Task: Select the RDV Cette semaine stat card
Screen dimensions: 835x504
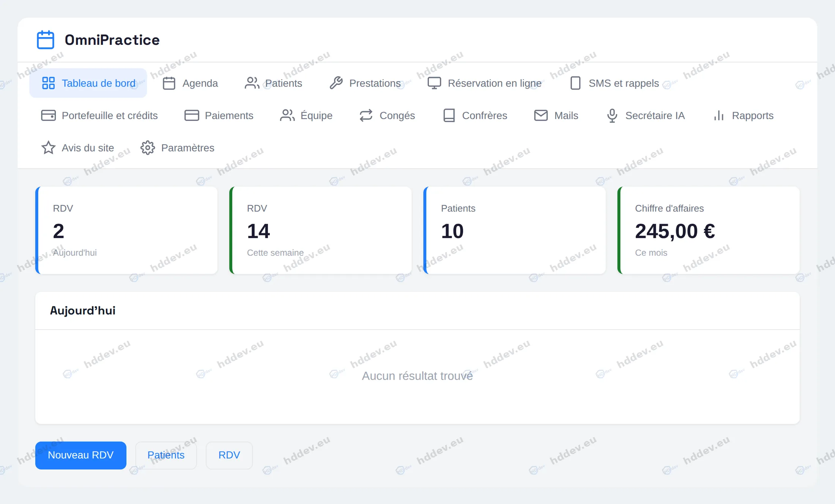Action: click(321, 230)
